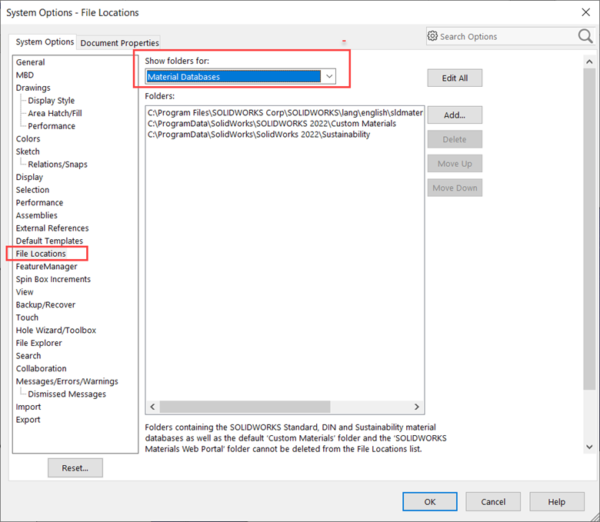Select MBD in options tree
The image size is (600, 522).
tap(25, 75)
